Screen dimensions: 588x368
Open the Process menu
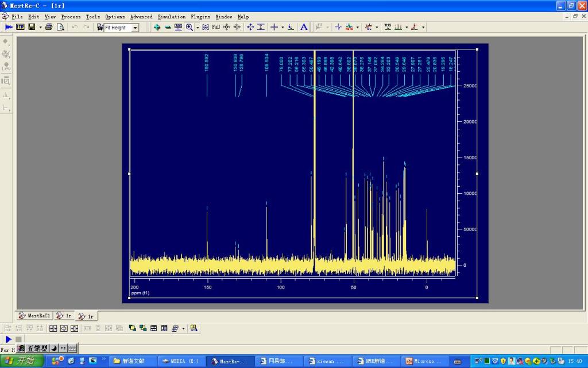[71, 17]
